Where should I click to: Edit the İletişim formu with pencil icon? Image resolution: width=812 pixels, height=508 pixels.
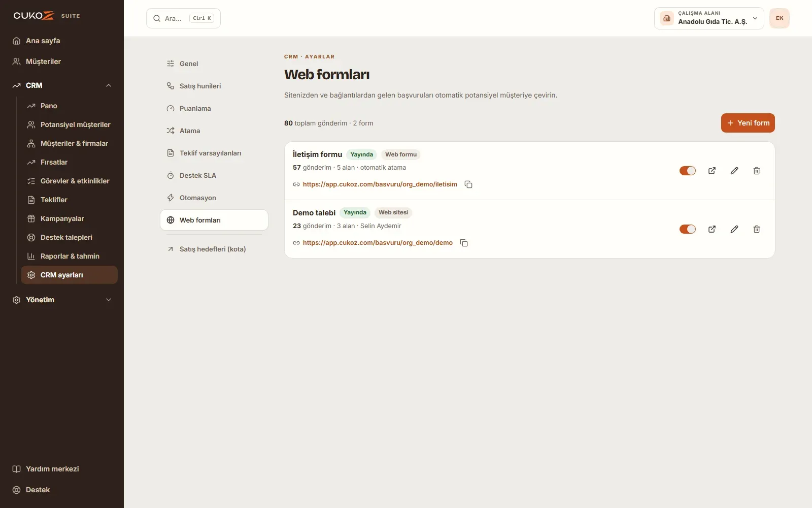pos(734,171)
